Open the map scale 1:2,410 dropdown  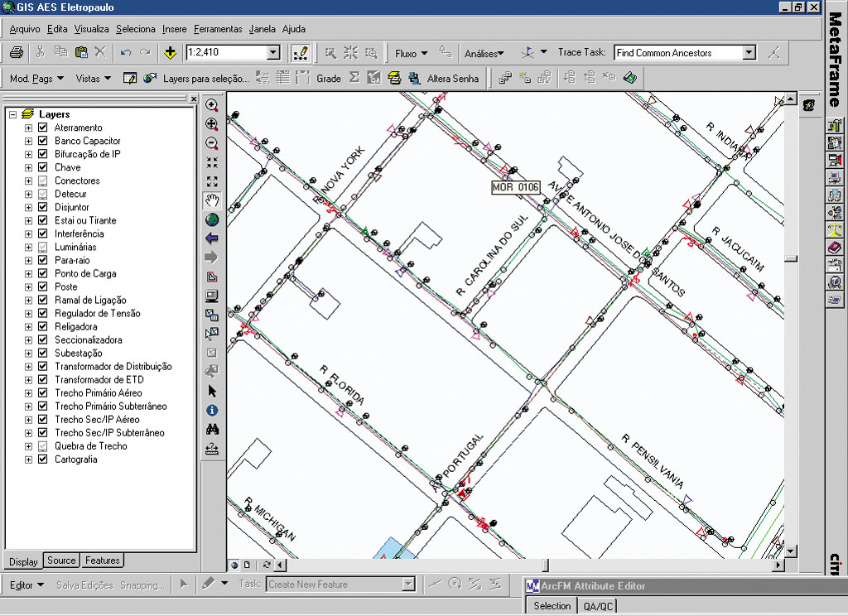coord(273,52)
